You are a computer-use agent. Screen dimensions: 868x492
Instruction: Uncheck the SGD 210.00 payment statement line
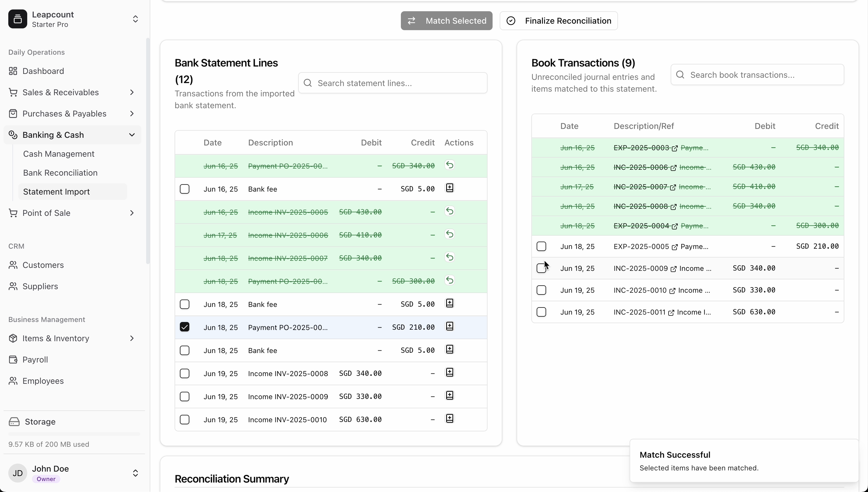click(185, 327)
